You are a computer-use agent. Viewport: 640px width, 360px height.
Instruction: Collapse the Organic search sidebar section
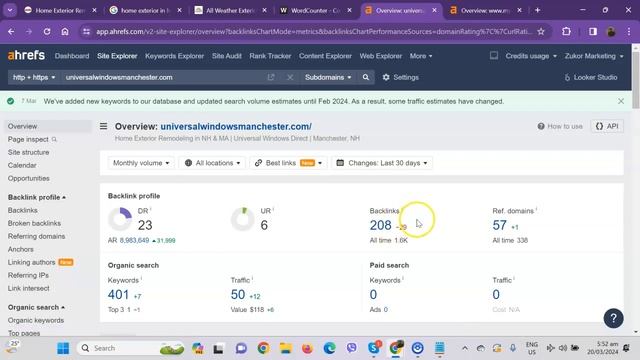36,307
